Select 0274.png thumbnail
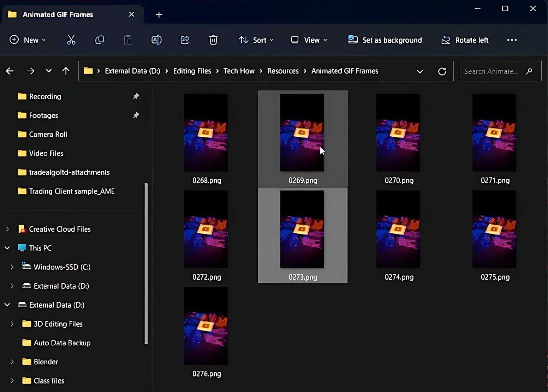This screenshot has height=392, width=548. (398, 229)
